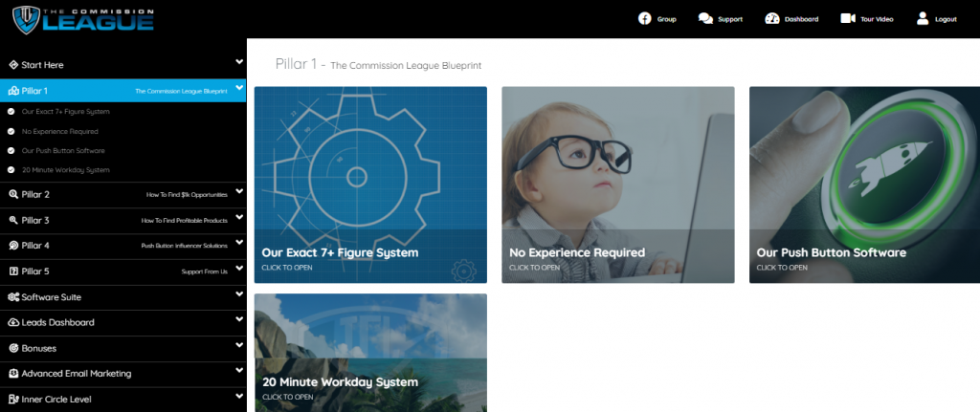980x412 pixels.
Task: Click the Dashboard gauge icon
Action: [x=772, y=19]
